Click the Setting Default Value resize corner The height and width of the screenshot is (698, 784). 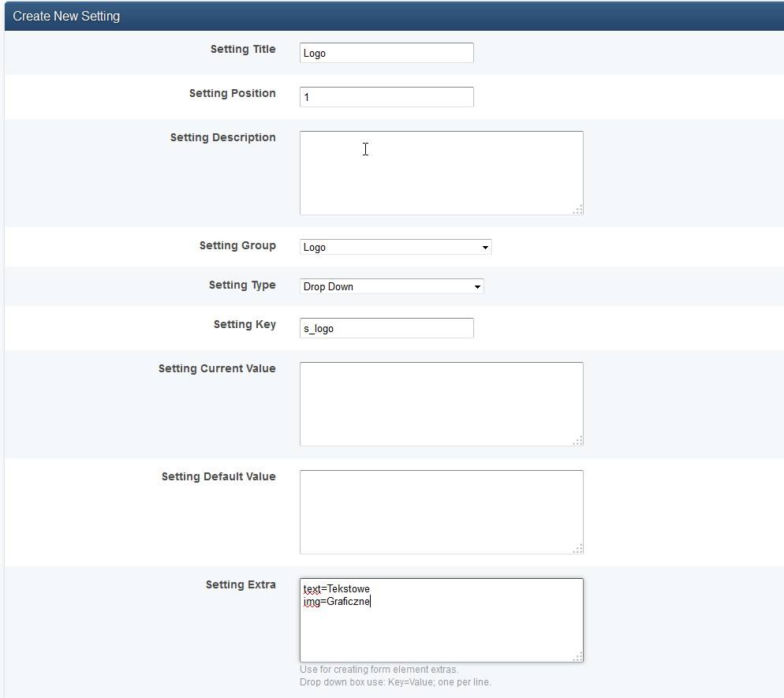pos(578,549)
